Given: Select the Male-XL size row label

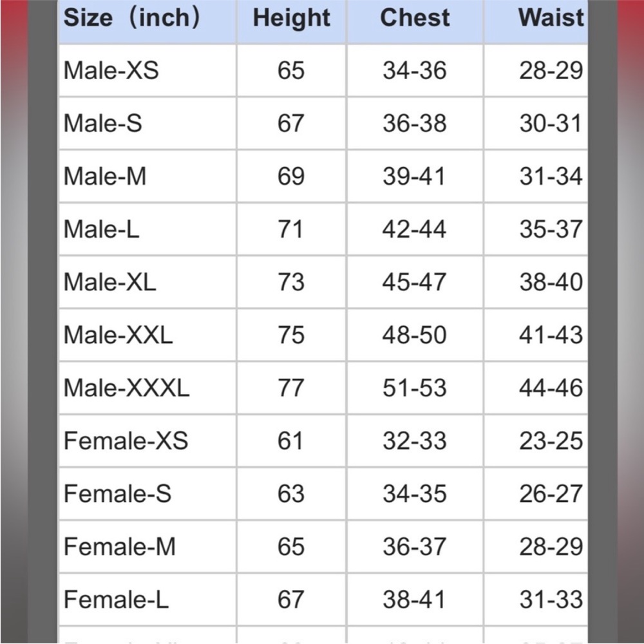Looking at the screenshot, I should [109, 282].
